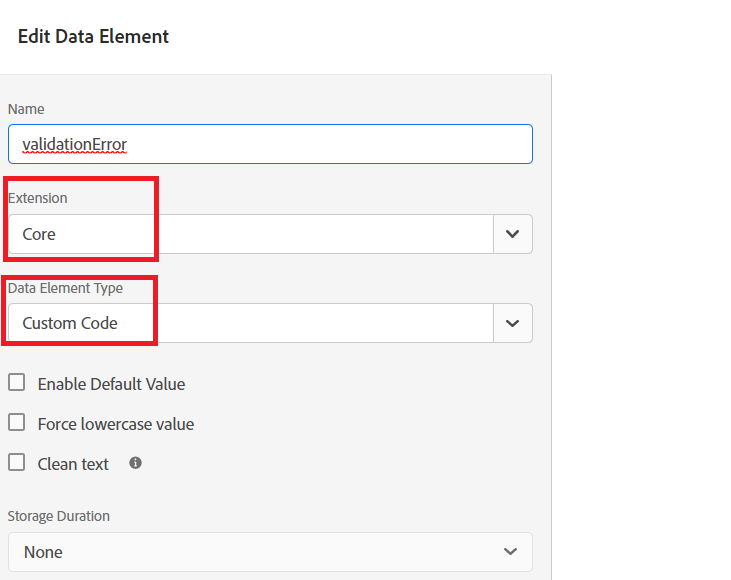This screenshot has width=731, height=580.
Task: Enable the Default Value checkbox
Action: tap(16, 383)
